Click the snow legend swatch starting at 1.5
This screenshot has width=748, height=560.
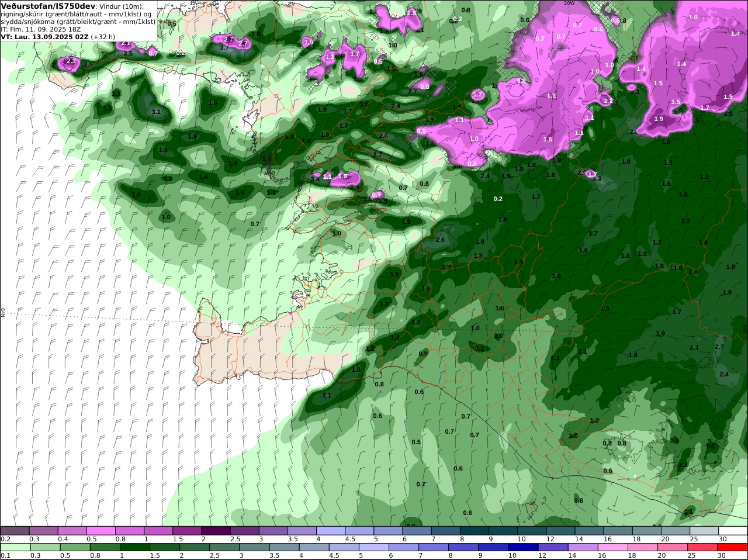pos(187,530)
